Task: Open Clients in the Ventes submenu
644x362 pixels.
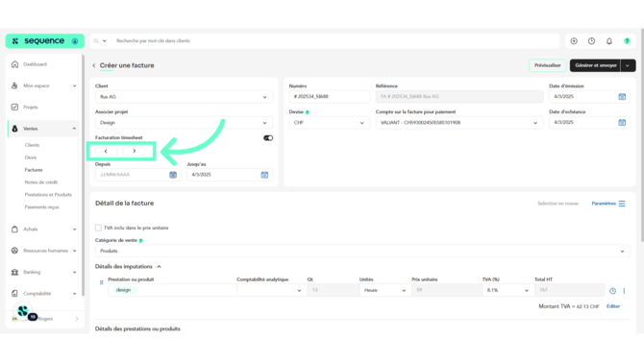Action: 32,145
